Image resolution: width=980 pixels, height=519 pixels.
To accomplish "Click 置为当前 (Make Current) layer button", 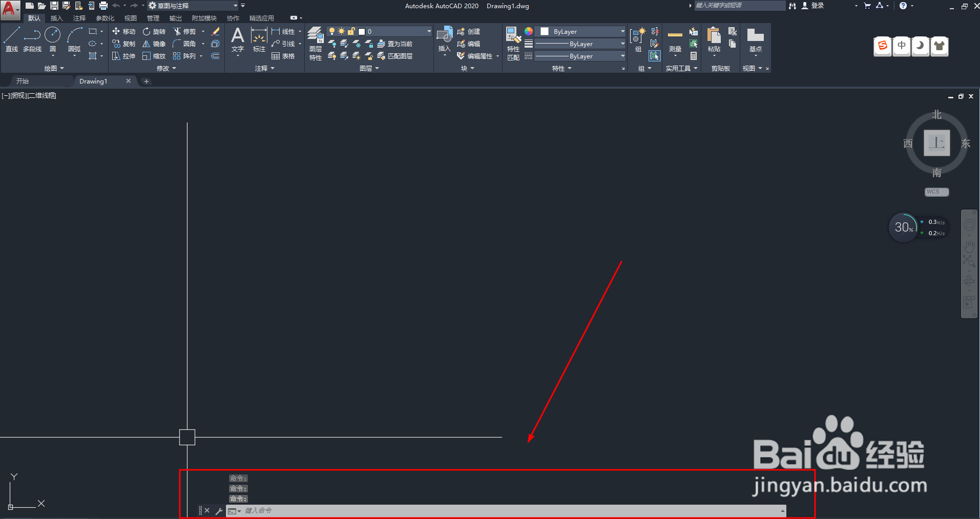I will pyautogui.click(x=395, y=44).
